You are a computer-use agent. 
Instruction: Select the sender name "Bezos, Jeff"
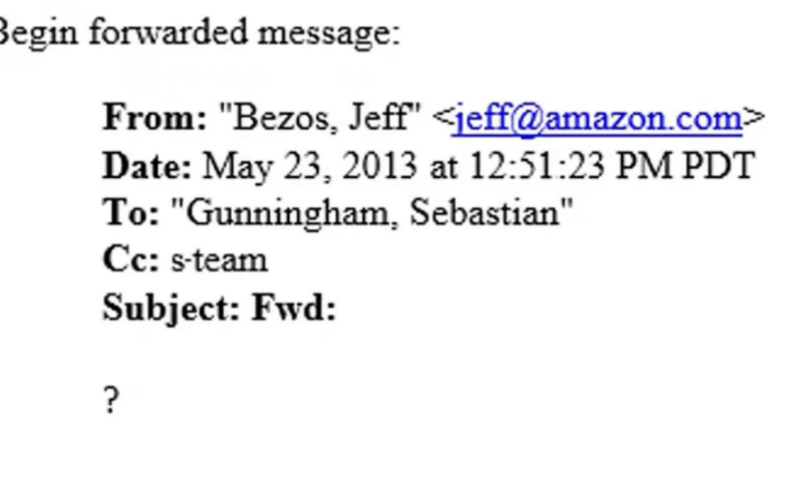tap(321, 118)
